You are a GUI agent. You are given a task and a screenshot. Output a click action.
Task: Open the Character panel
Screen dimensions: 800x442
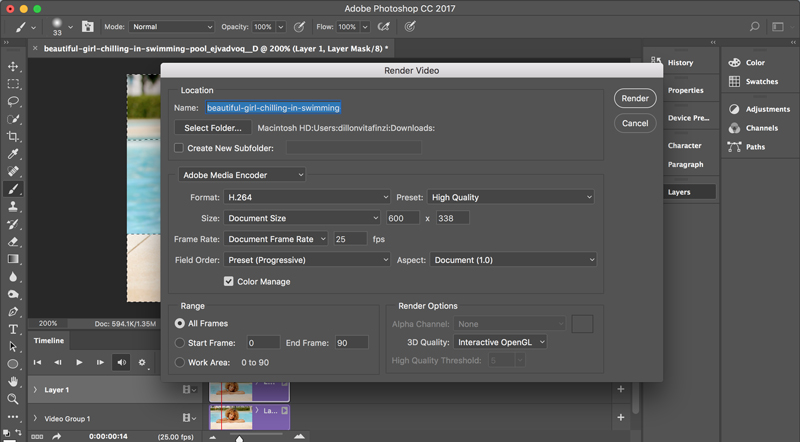[684, 145]
